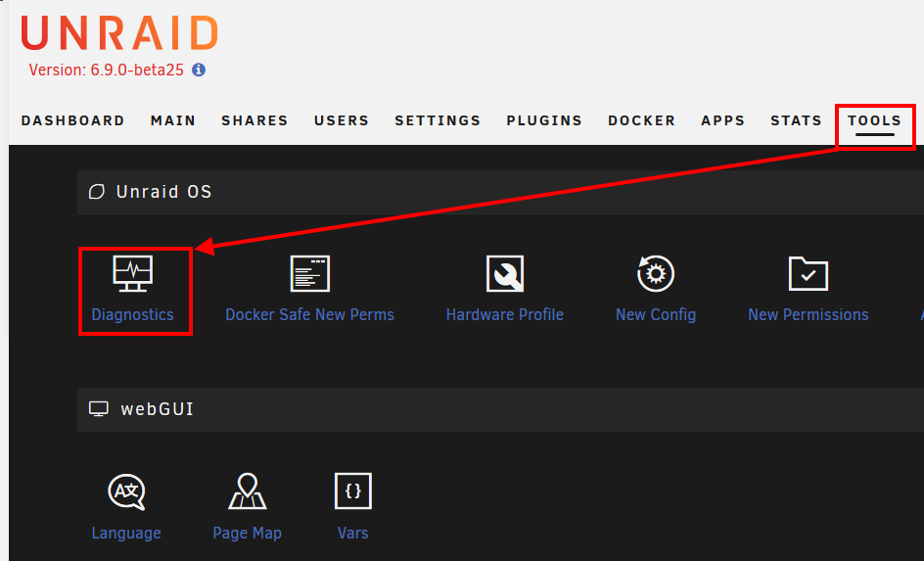924x561 pixels.
Task: Click the version info icon
Action: pyautogui.click(x=199, y=70)
